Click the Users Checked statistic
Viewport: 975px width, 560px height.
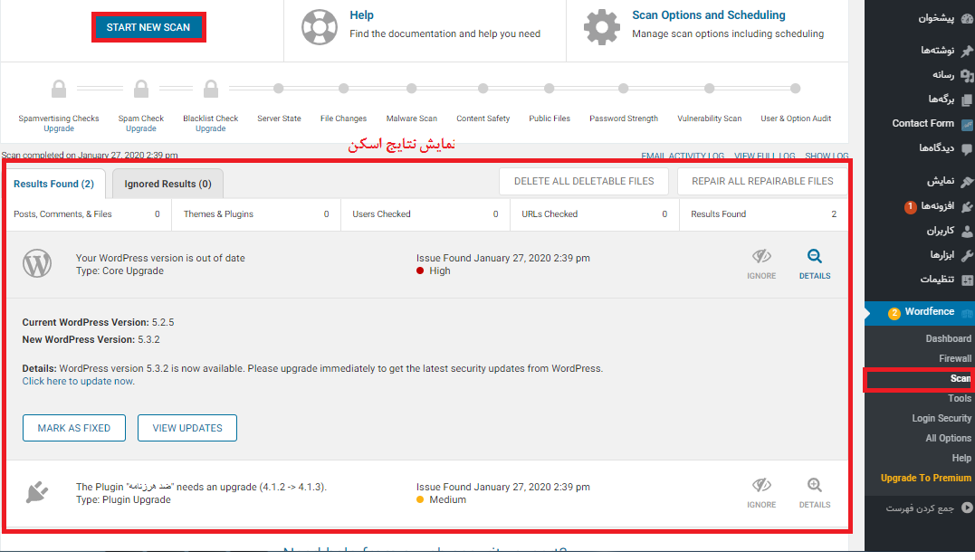click(x=425, y=214)
